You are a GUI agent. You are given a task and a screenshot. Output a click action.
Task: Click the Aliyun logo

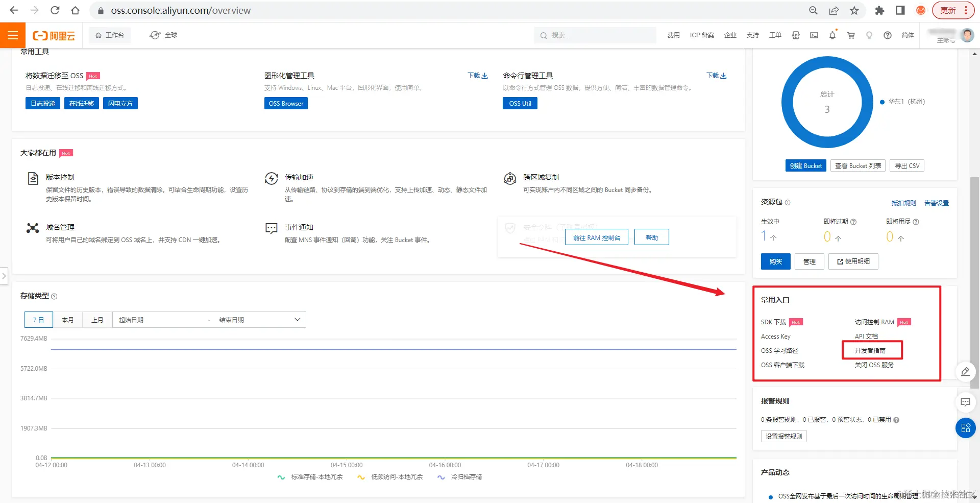54,36
